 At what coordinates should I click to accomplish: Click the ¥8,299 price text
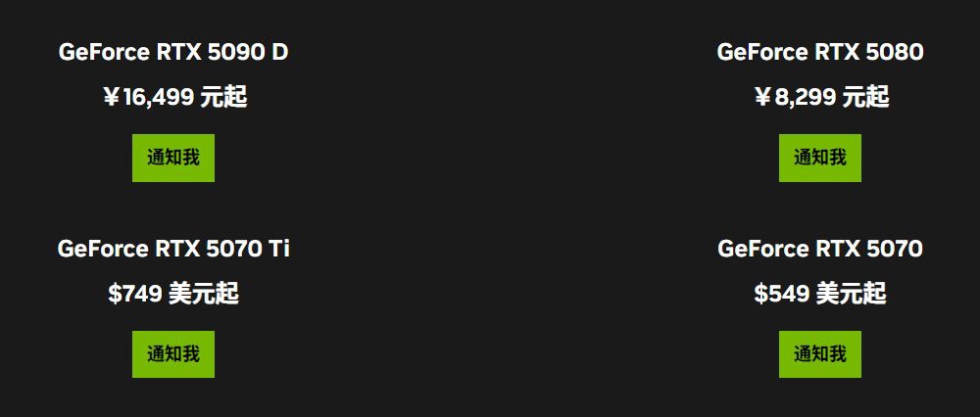[x=796, y=97]
